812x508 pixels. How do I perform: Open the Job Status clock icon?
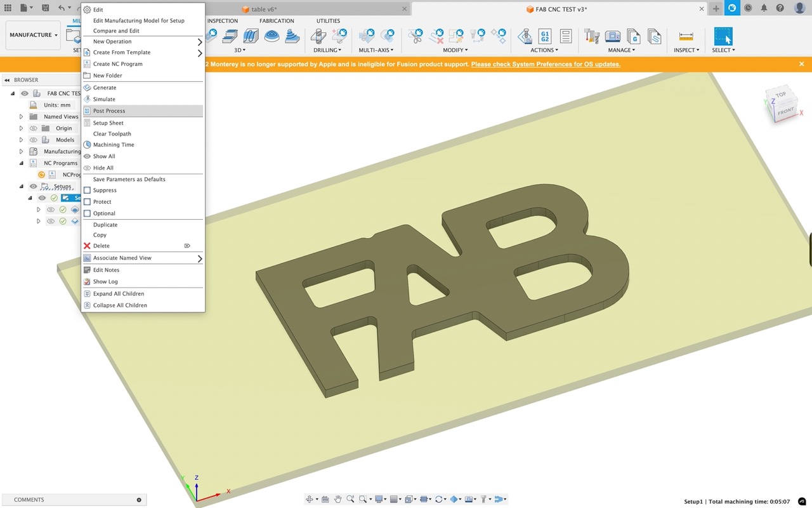748,8
